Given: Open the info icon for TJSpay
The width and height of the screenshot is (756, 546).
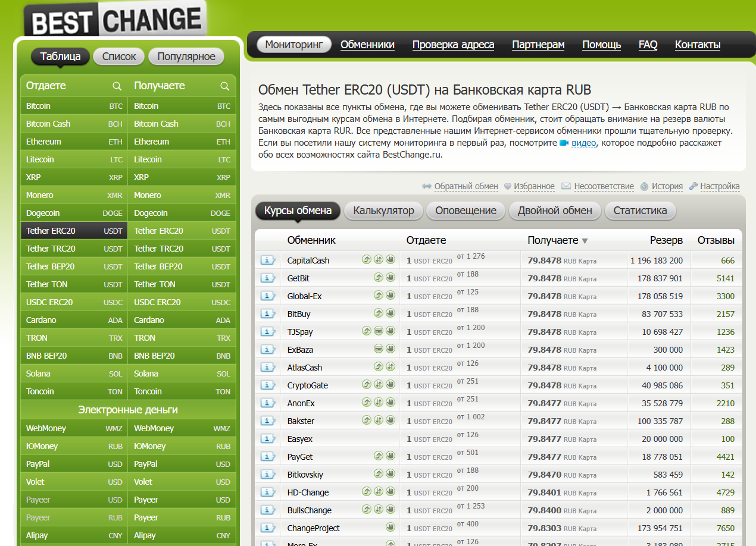Looking at the screenshot, I should 268,331.
